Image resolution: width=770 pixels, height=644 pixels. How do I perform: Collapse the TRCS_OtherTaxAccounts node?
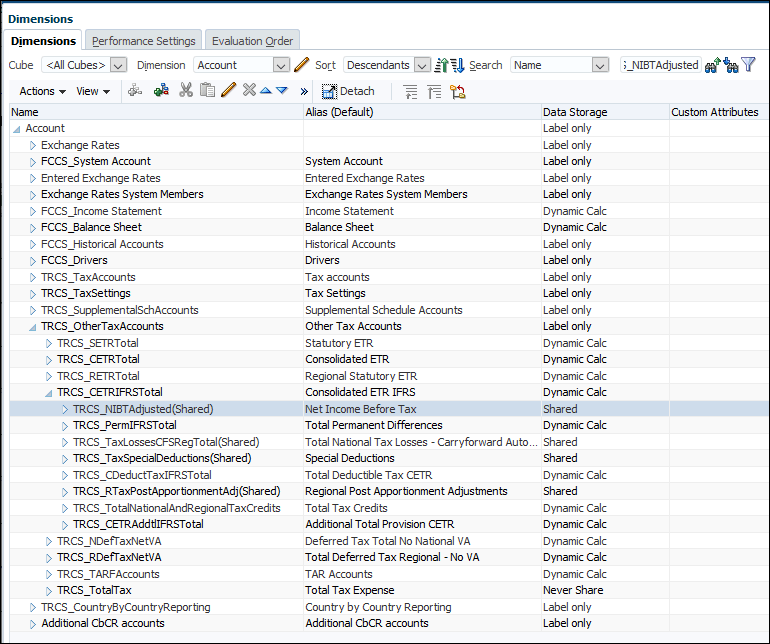coord(33,327)
